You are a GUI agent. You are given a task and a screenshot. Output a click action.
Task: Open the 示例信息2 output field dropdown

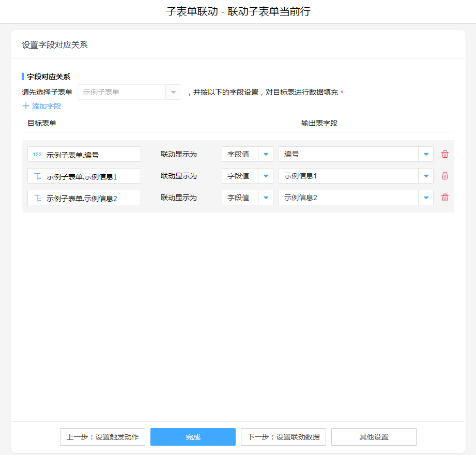tap(426, 198)
